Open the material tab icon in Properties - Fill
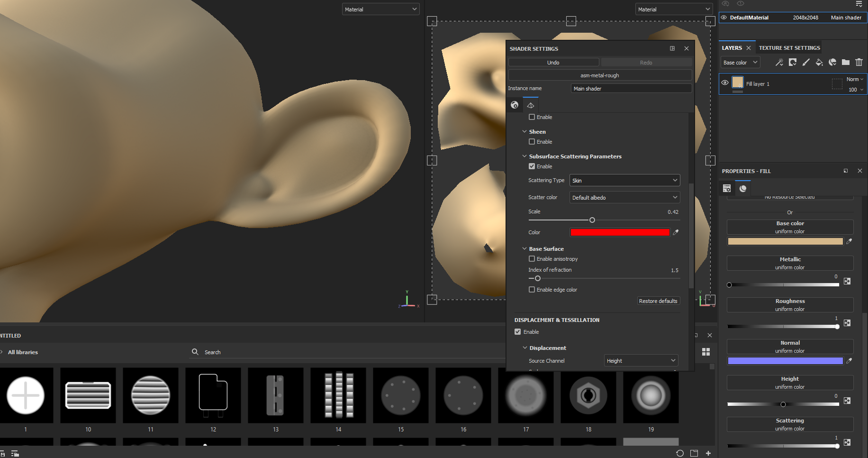 pos(743,188)
